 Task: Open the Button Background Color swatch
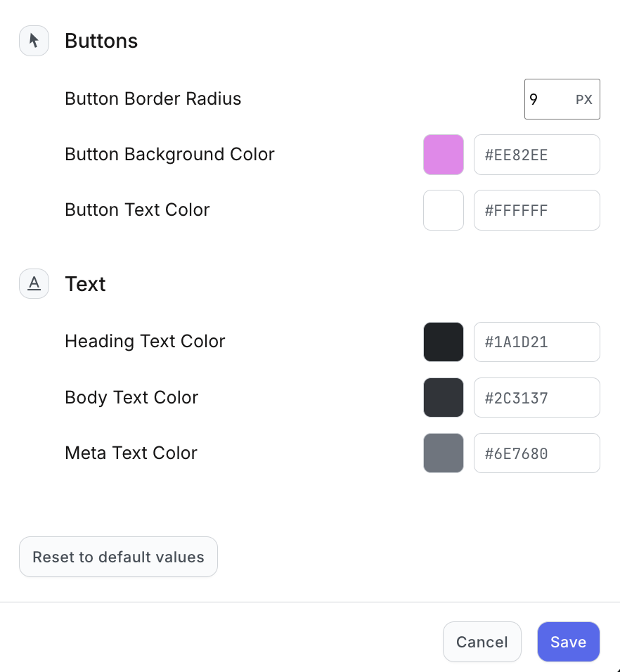444,155
